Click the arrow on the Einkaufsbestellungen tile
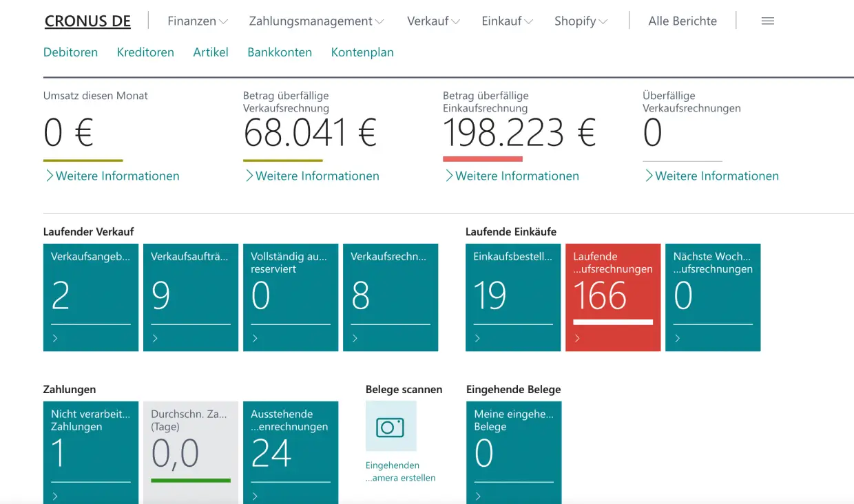 pyautogui.click(x=477, y=338)
